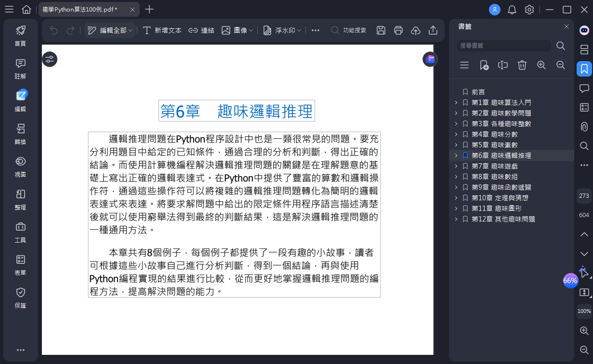Redo the last edit
This screenshot has width=593, height=364.
click(x=70, y=30)
